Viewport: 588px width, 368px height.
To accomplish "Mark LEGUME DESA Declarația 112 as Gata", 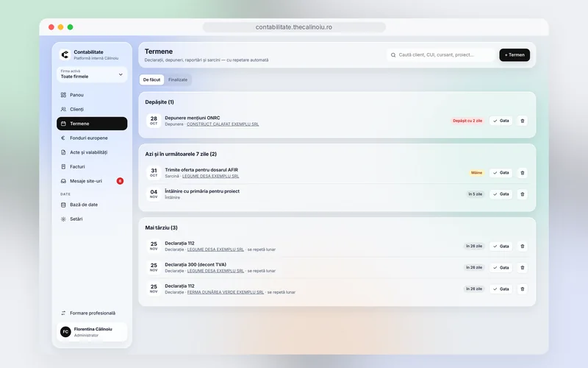I will coord(501,247).
